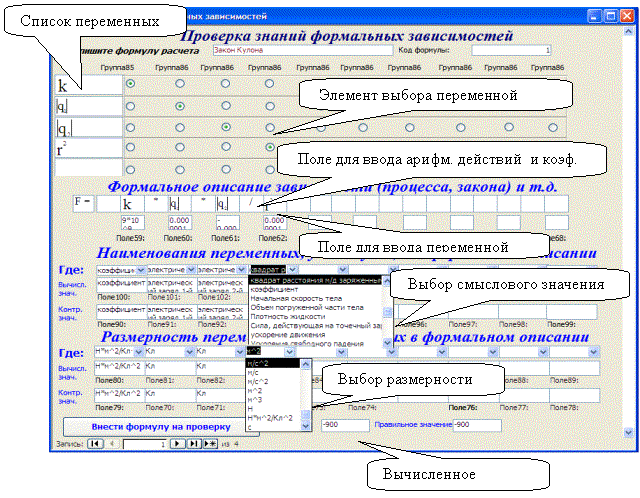The width and height of the screenshot is (640, 498).
Task: Click the 'Поле62:' label
Action: (x=273, y=238)
